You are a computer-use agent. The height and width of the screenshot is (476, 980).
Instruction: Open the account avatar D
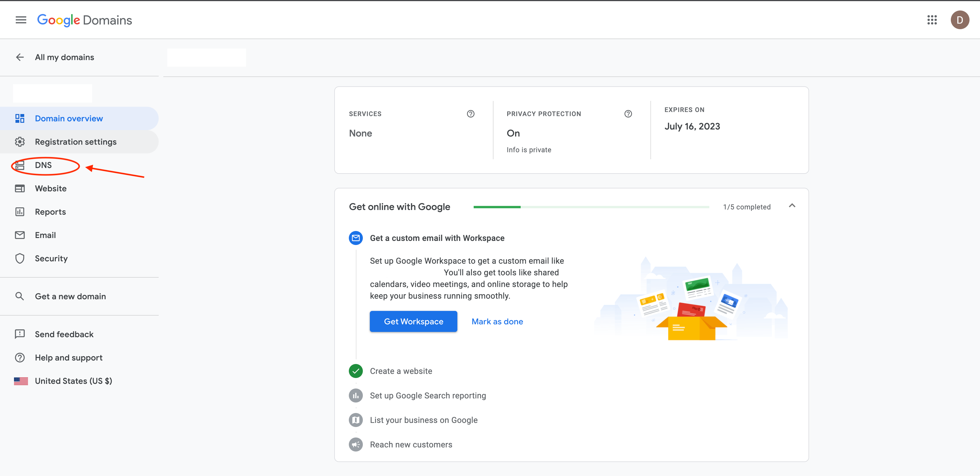tap(960, 20)
